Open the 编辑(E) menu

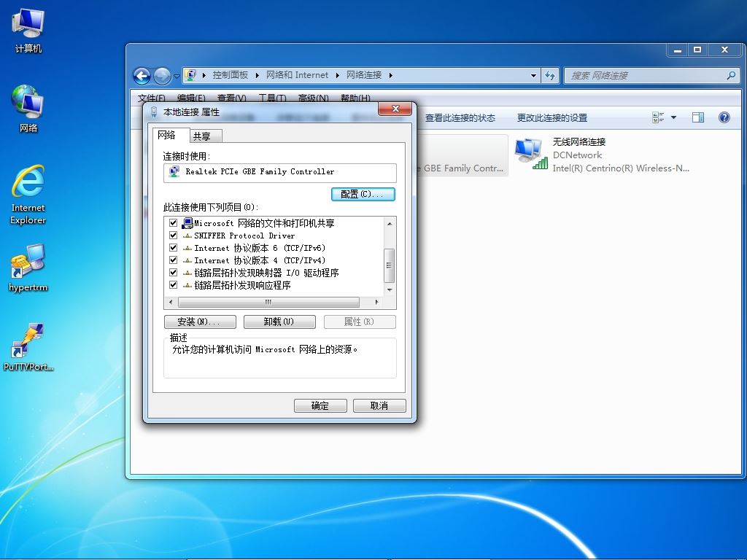191,98
